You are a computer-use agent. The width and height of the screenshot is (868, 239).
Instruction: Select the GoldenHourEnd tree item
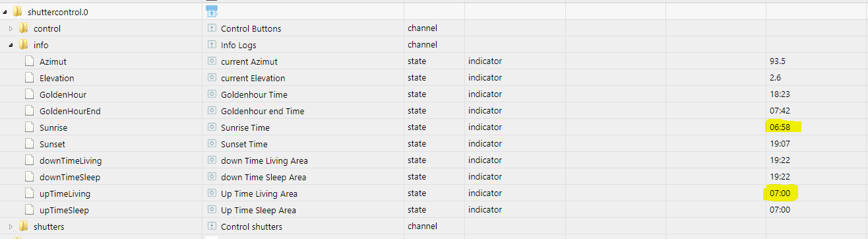[x=70, y=111]
